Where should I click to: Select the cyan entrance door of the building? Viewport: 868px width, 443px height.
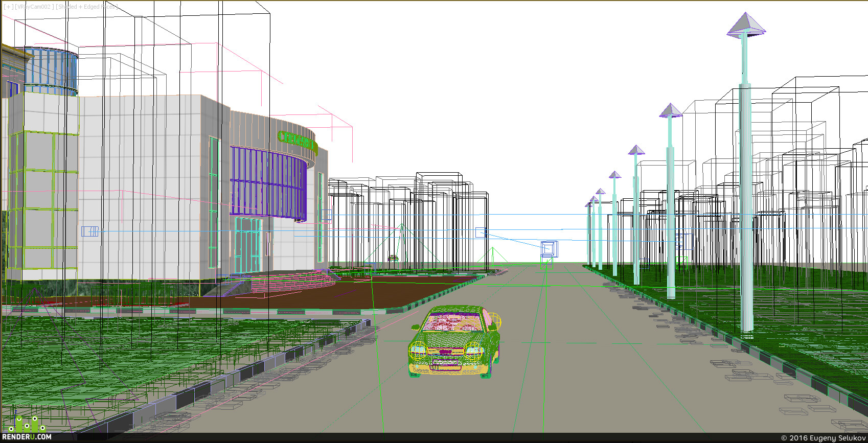pos(248,244)
